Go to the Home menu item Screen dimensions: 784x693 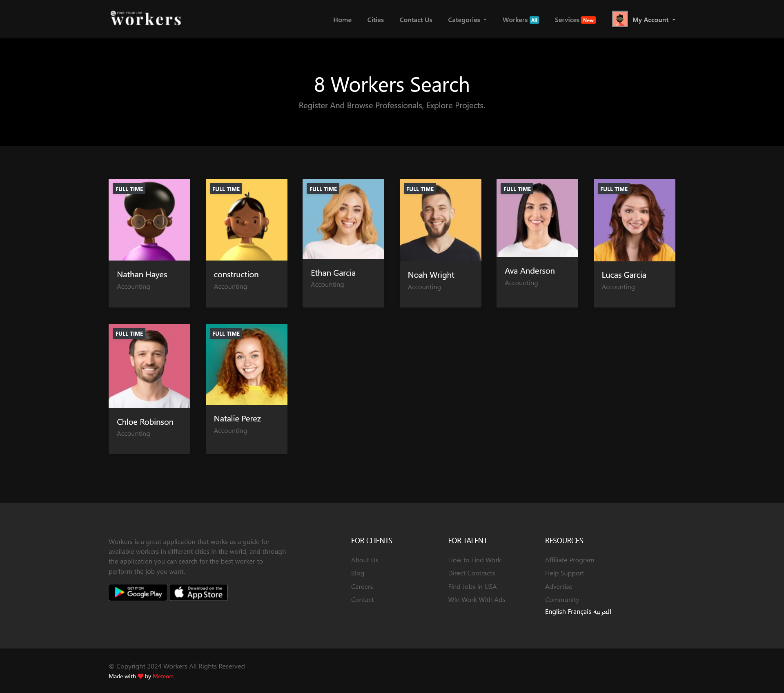tap(342, 20)
